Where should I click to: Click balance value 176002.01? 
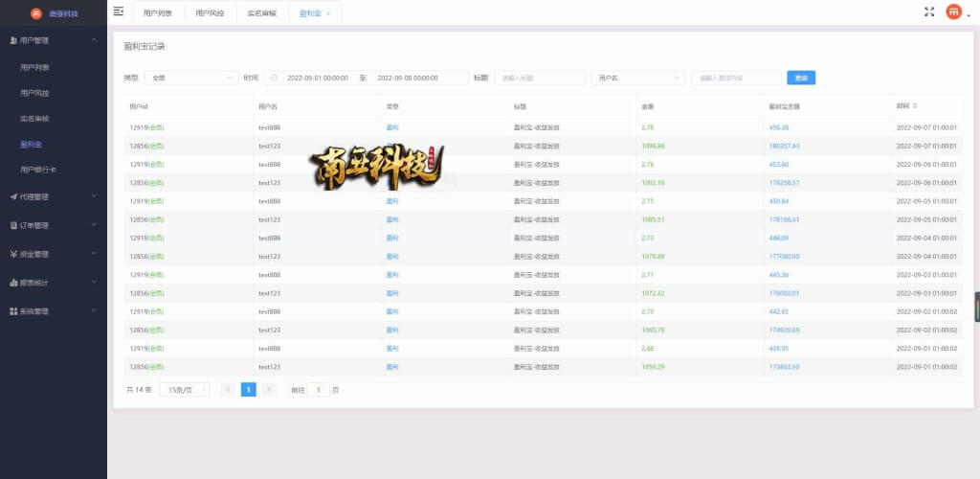(784, 293)
